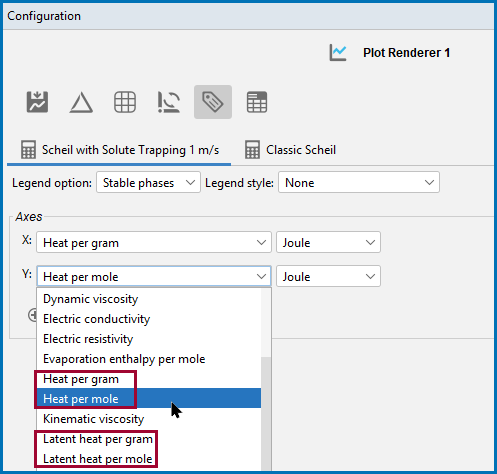Choose Kinematic viscosity from the list

click(x=149, y=419)
